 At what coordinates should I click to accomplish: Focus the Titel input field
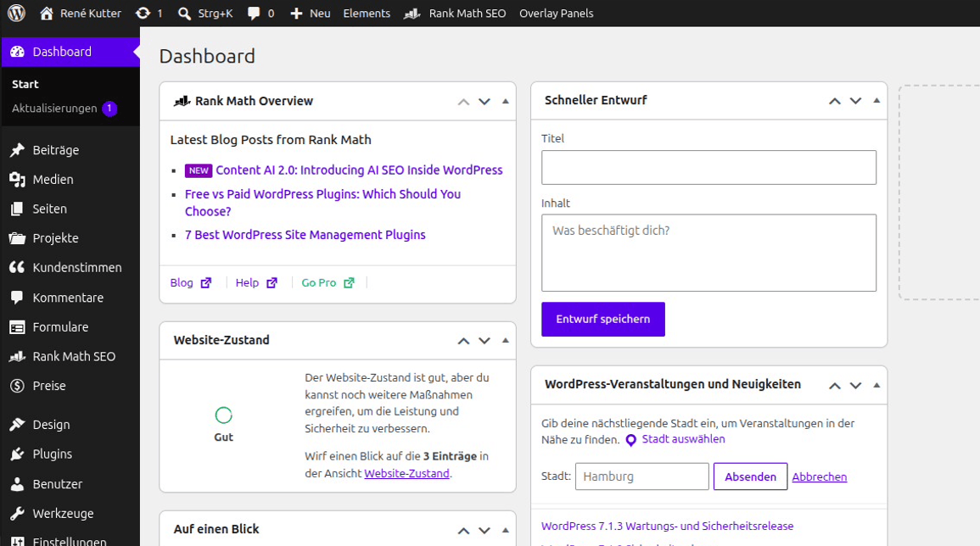point(708,167)
